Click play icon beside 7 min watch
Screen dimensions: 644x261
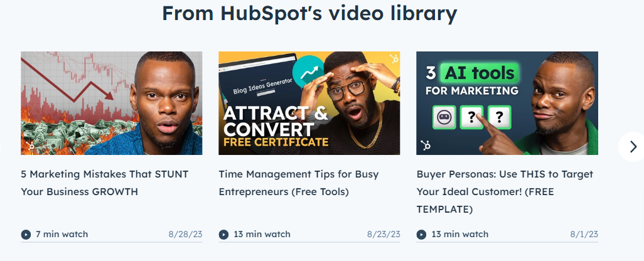[26, 234]
